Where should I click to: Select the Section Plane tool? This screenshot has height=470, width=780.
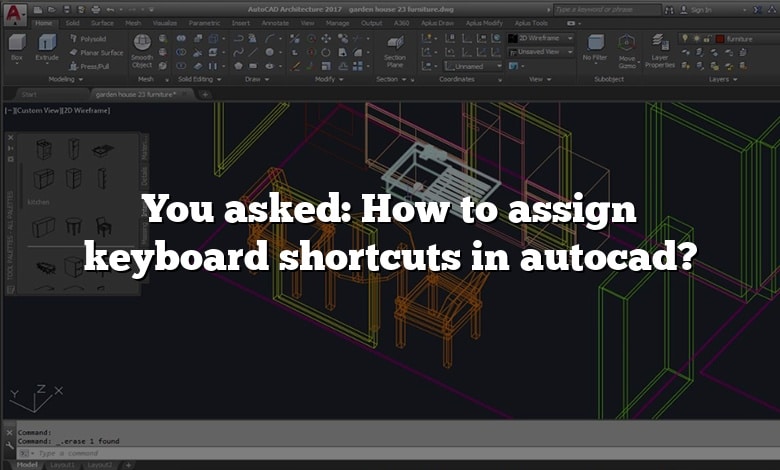tap(395, 51)
